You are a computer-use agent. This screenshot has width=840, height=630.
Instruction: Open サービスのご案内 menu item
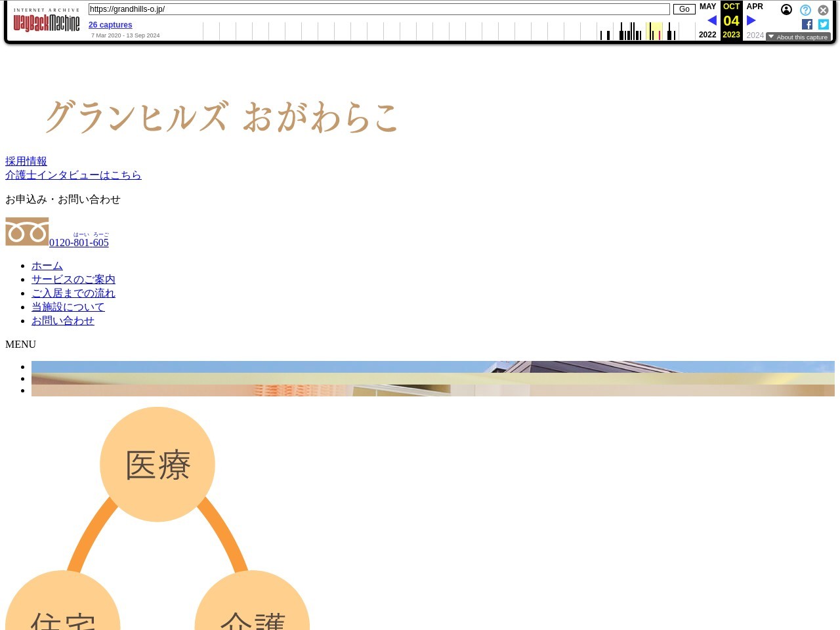[x=73, y=279]
